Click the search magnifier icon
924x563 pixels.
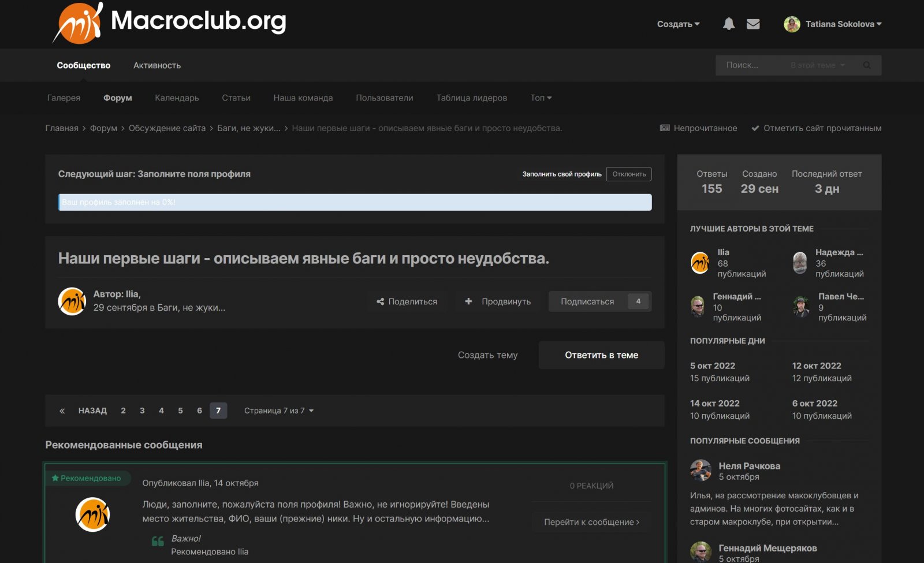coord(867,65)
